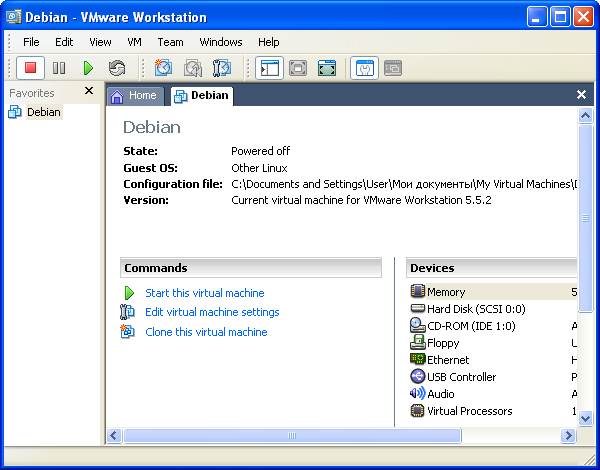Click the console view toolbar icon
Viewport: 600px width, 470px height.
393,68
